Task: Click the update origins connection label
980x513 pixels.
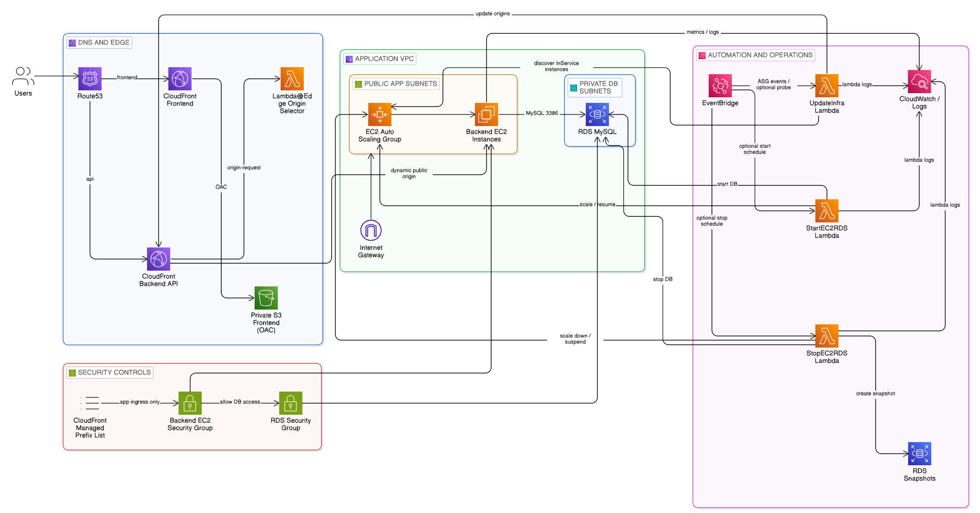Action: (x=493, y=13)
